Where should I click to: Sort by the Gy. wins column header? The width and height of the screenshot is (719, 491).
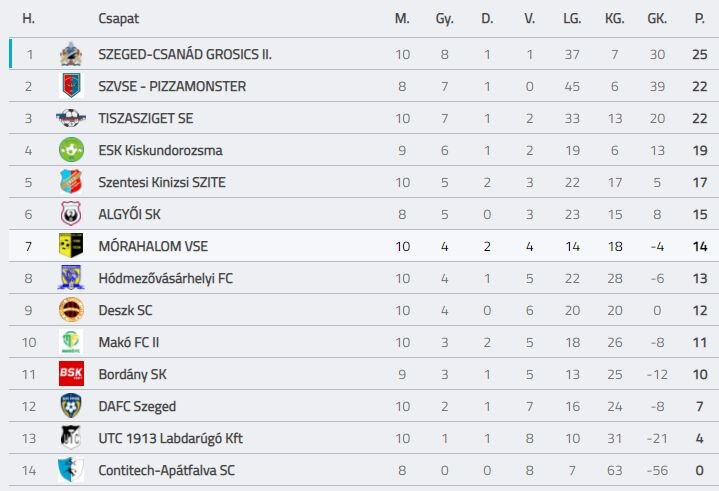click(444, 18)
